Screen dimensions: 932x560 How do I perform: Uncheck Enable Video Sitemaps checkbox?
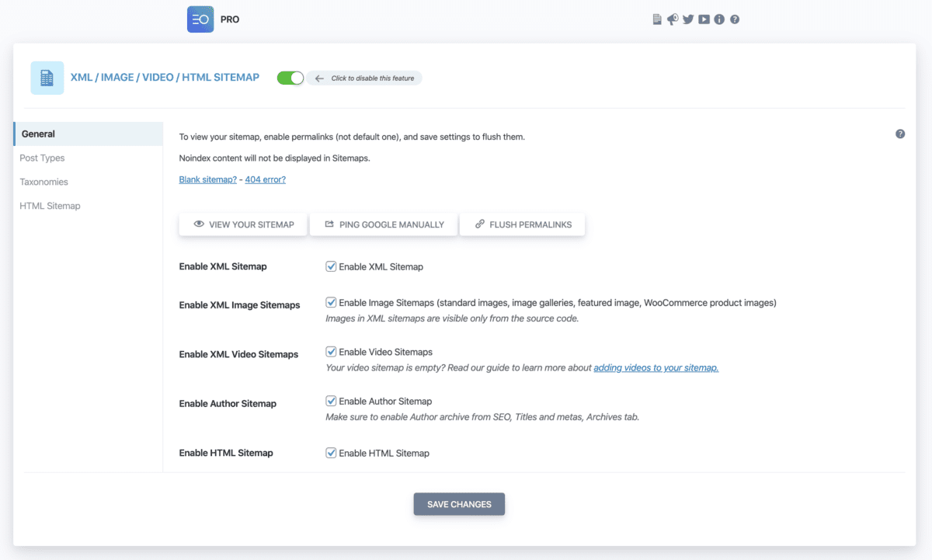(x=331, y=352)
